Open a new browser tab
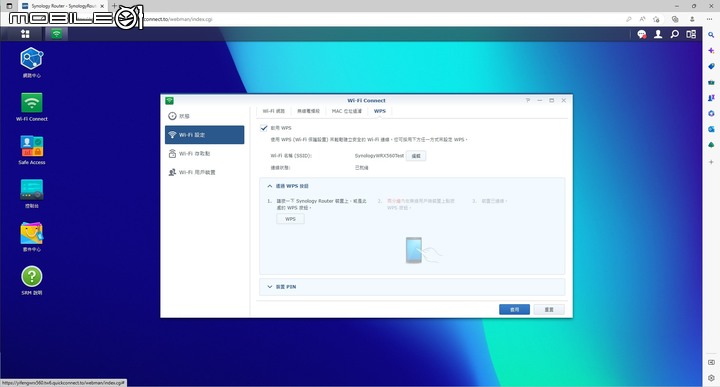 tap(114, 6)
